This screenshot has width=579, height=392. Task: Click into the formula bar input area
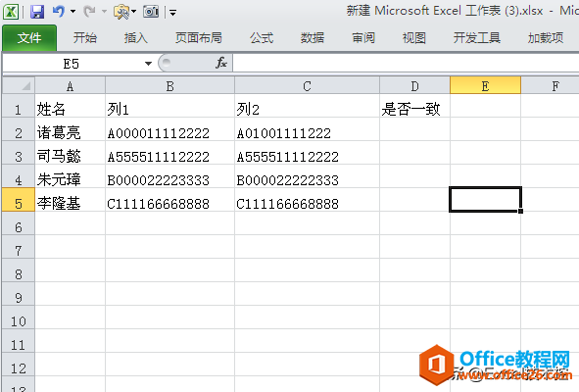coord(406,63)
